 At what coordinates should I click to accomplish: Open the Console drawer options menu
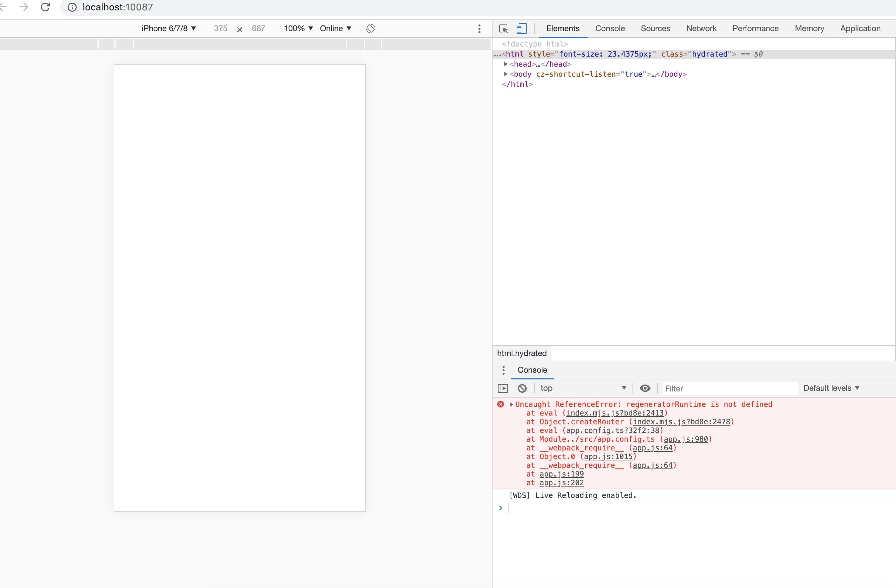[503, 370]
